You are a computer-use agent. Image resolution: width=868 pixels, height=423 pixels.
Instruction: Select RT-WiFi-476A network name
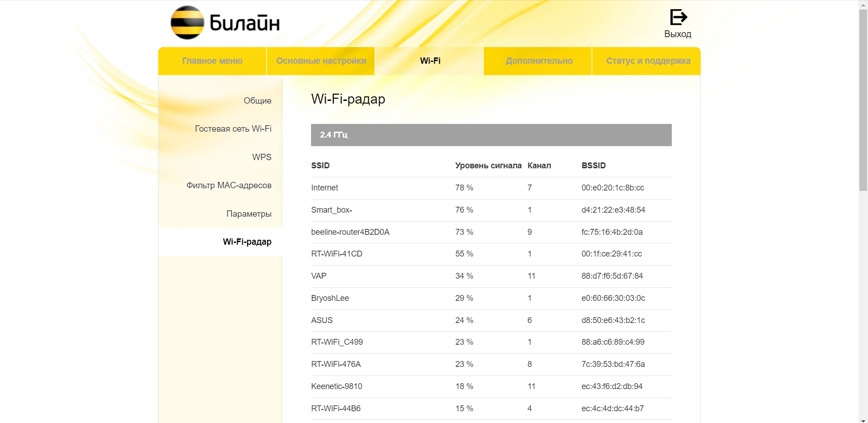[335, 364]
